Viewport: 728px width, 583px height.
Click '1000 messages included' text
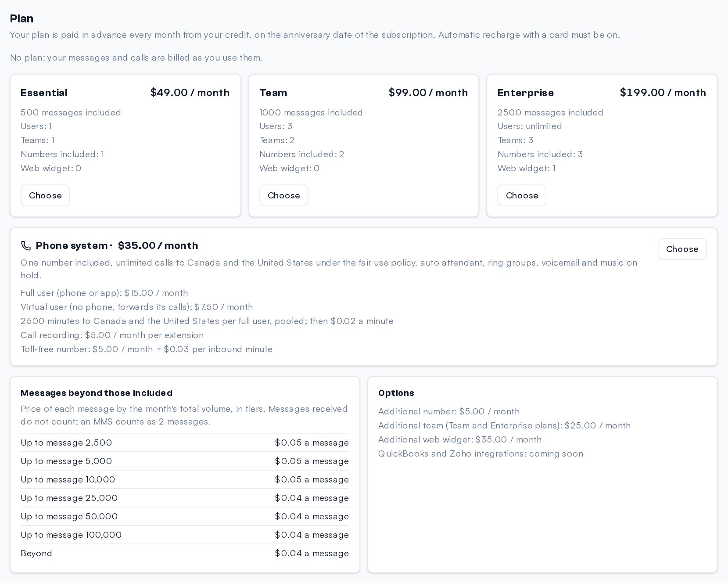311,112
